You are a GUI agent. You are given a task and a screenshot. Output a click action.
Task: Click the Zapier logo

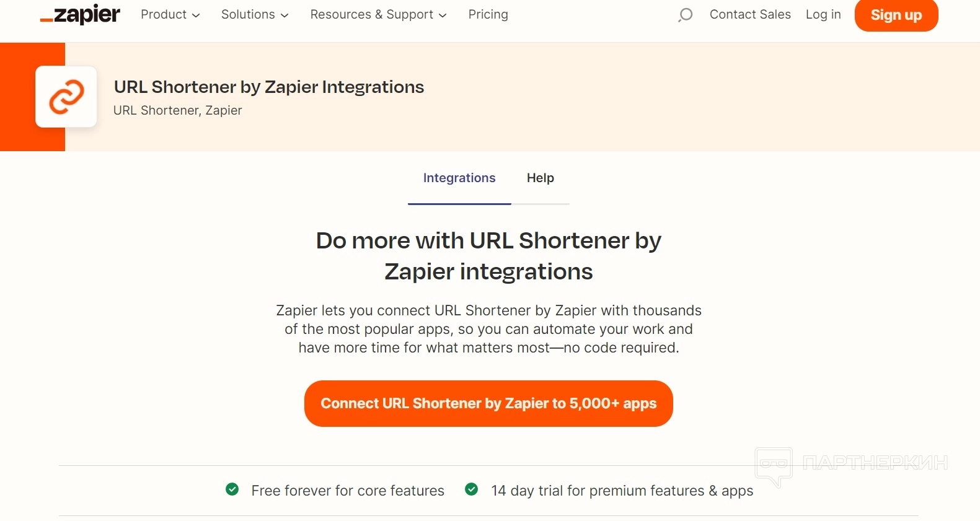point(81,15)
